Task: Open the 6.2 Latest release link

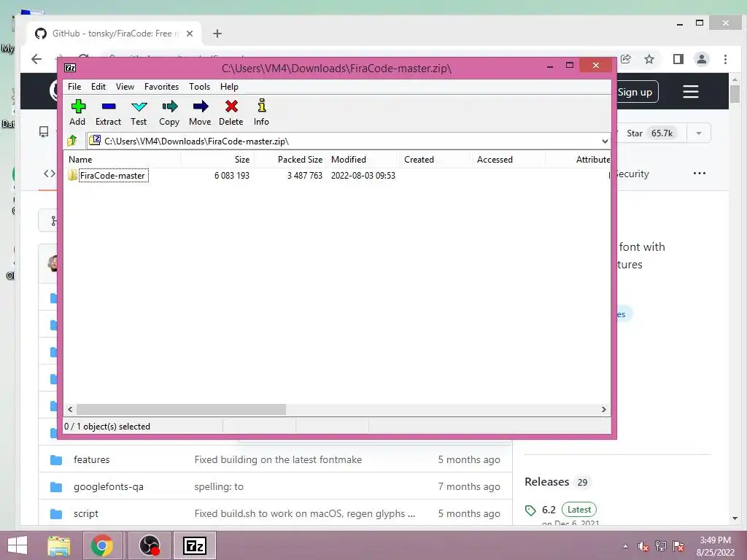Action: (569, 510)
